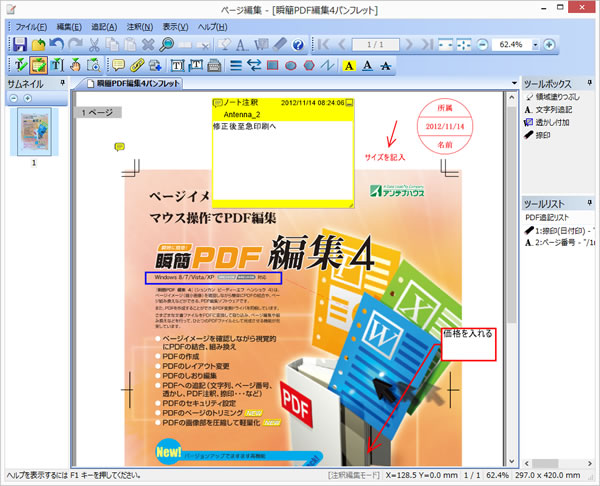The width and height of the screenshot is (600, 486).
Task: Enlarge thumbnails with the plus button
Action: (28, 98)
